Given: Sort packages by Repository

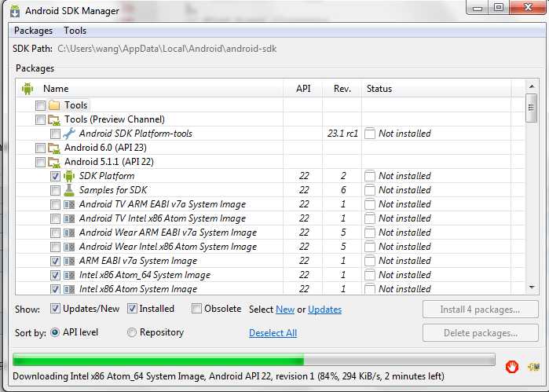Looking at the screenshot, I should pyautogui.click(x=132, y=332).
